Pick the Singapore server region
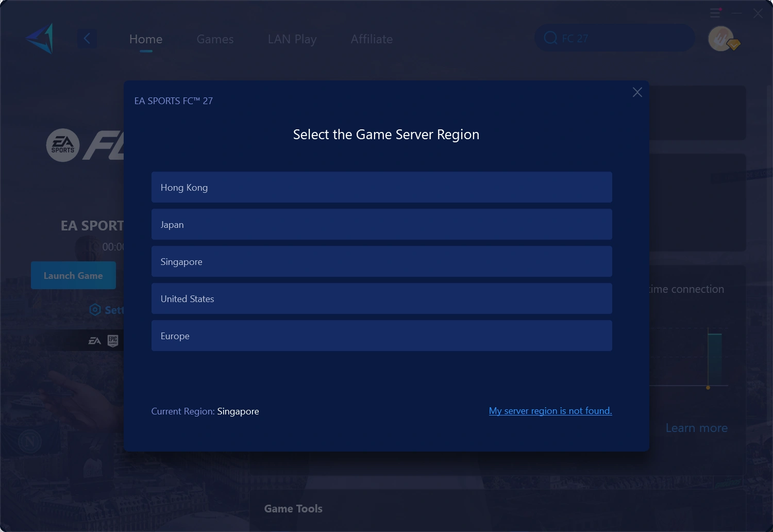This screenshot has width=773, height=532. pyautogui.click(x=382, y=261)
